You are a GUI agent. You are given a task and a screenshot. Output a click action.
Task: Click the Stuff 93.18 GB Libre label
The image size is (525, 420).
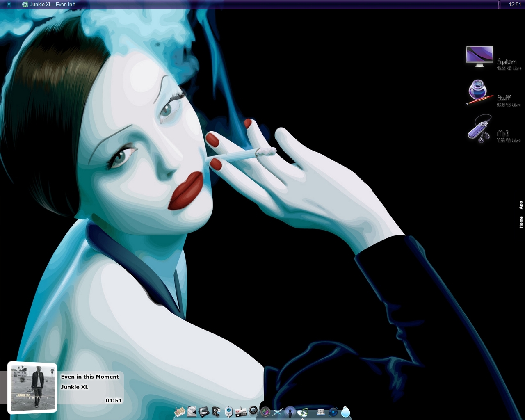tap(509, 100)
